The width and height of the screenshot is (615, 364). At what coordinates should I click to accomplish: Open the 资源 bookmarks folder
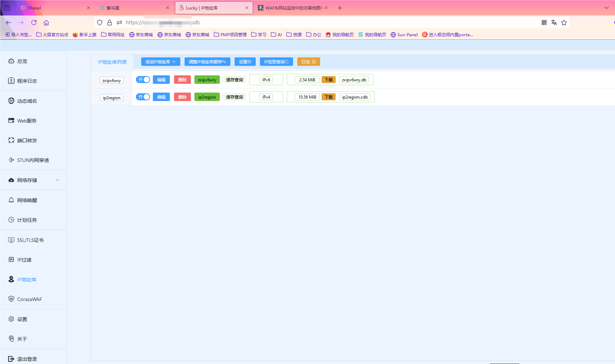click(294, 34)
